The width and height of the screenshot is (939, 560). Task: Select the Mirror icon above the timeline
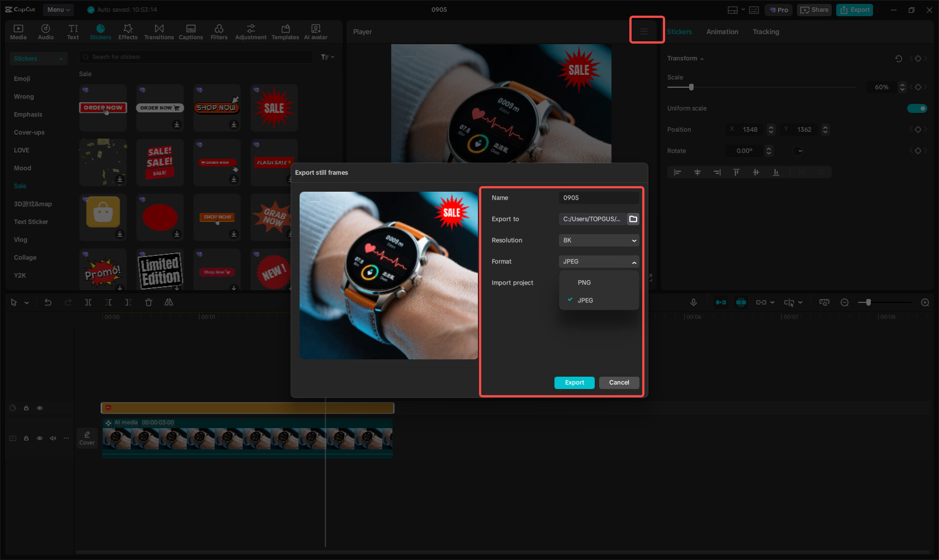[x=168, y=302]
